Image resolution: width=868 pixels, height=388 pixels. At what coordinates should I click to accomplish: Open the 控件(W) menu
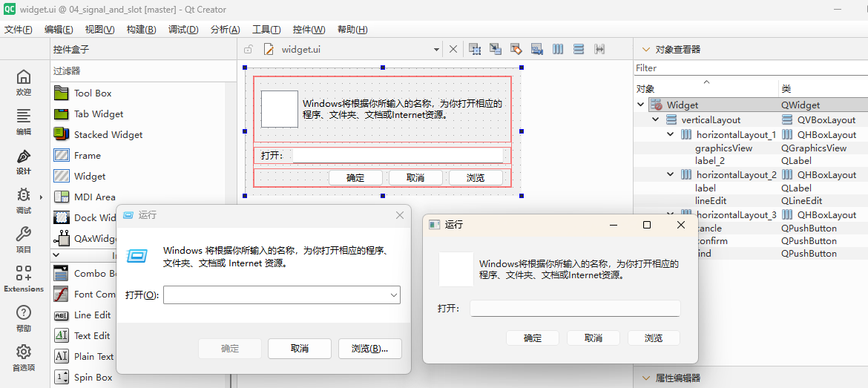(309, 30)
